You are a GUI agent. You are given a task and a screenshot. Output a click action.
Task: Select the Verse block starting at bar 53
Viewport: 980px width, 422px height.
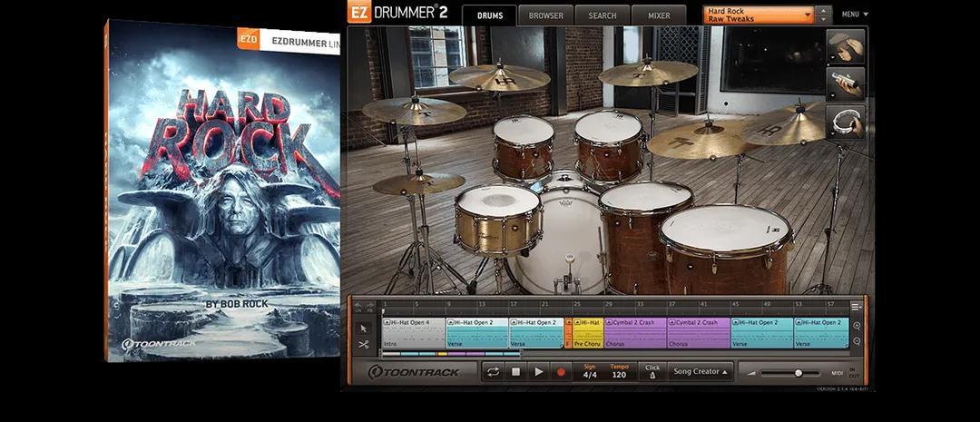pyautogui.click(x=821, y=332)
